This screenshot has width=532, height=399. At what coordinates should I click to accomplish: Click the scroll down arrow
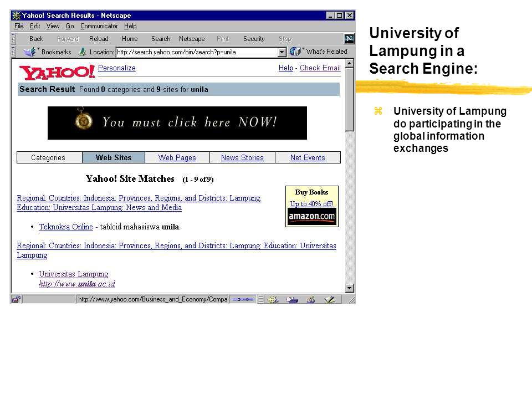pyautogui.click(x=350, y=288)
